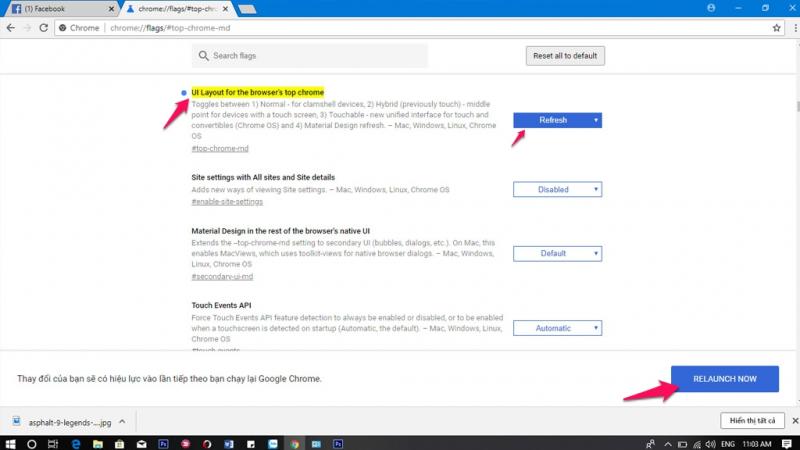Open Microsoft Edge from the taskbar

click(x=74, y=441)
